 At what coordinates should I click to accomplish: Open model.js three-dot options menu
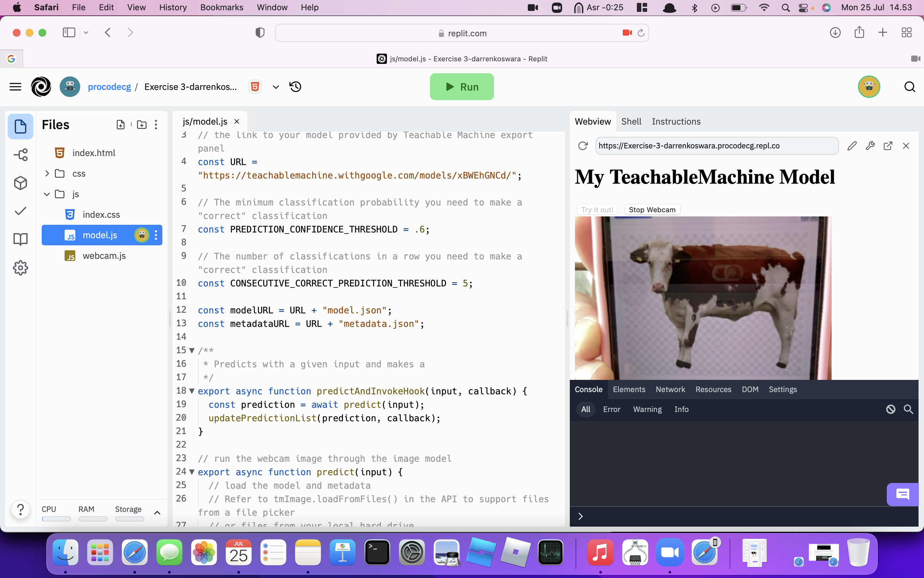[x=156, y=235]
